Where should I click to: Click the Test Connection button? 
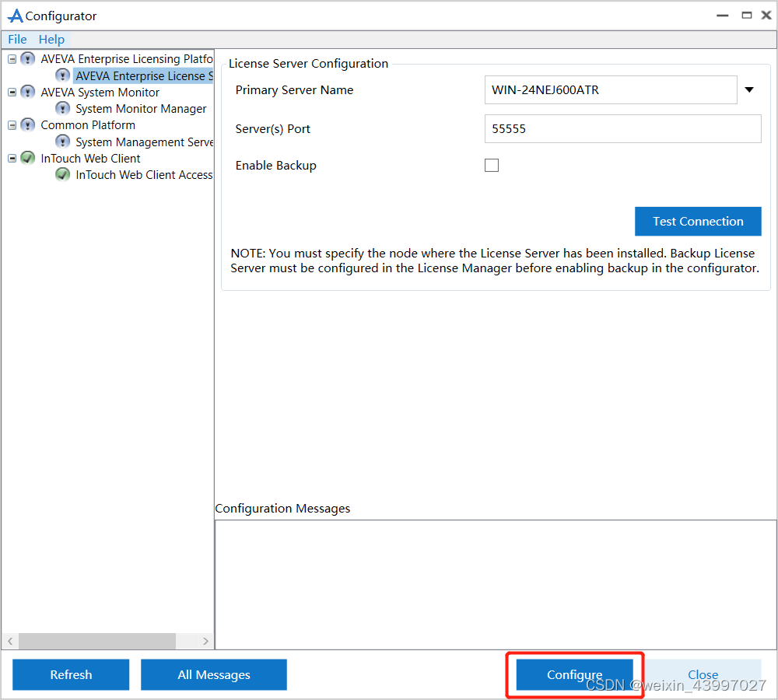698,221
